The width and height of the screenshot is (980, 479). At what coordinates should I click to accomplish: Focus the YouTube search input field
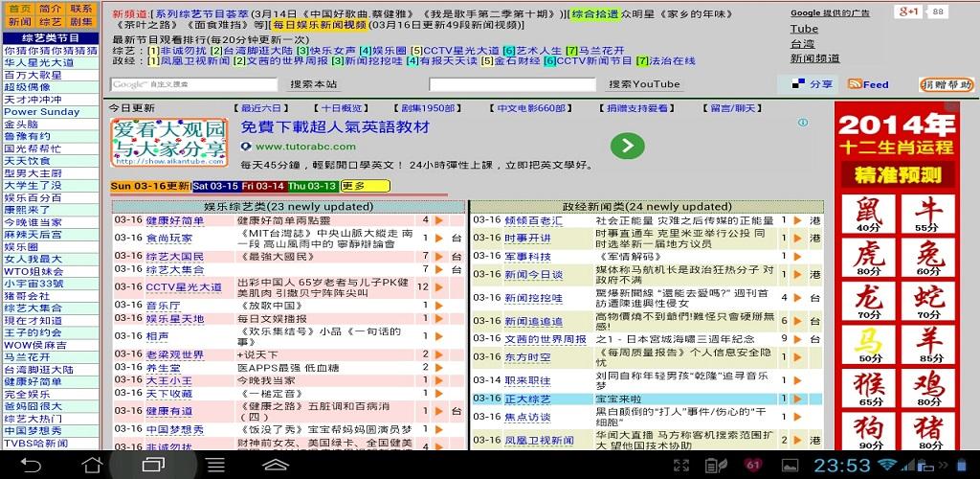click(x=513, y=84)
